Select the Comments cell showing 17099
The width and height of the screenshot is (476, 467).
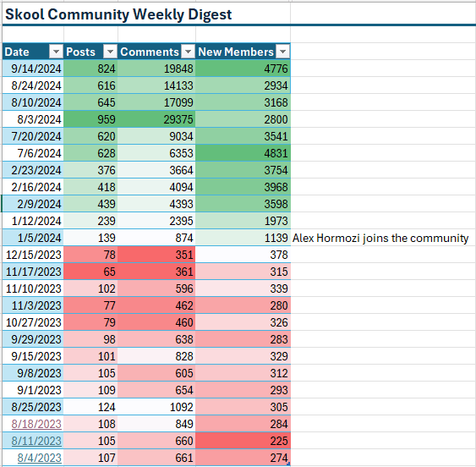point(156,102)
